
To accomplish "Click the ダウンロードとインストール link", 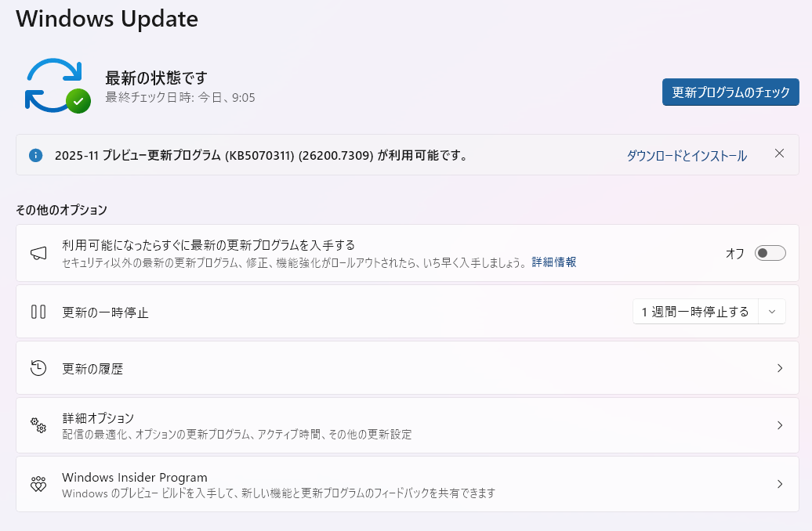I will click(686, 156).
